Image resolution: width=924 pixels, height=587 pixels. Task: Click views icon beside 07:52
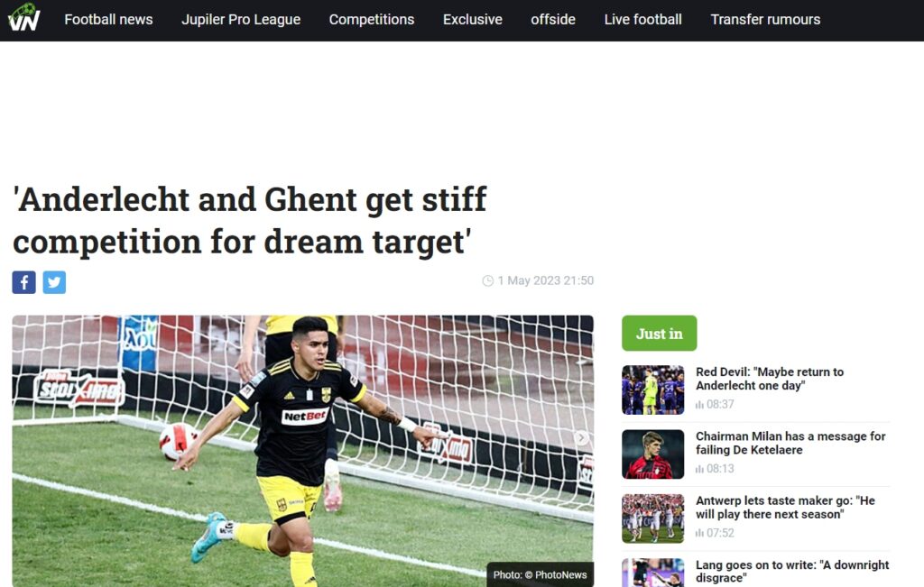click(700, 533)
